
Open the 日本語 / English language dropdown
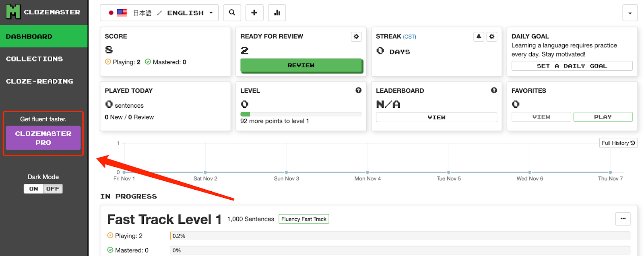(x=159, y=13)
